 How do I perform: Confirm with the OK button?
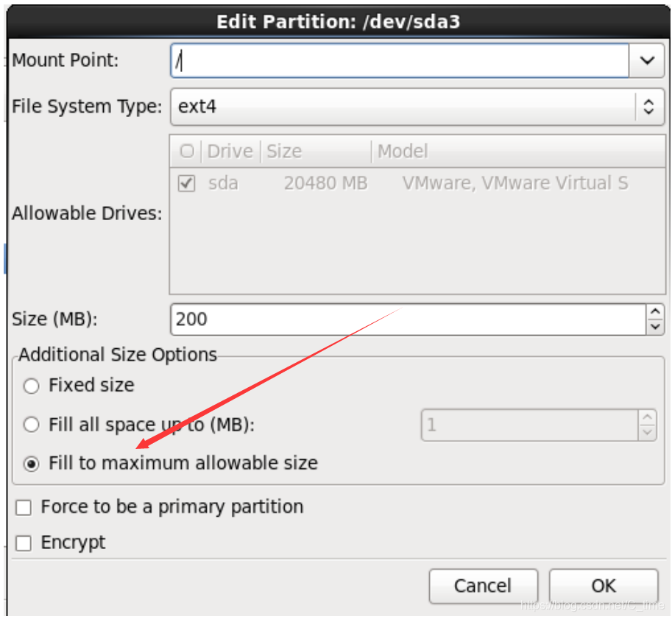point(604,586)
